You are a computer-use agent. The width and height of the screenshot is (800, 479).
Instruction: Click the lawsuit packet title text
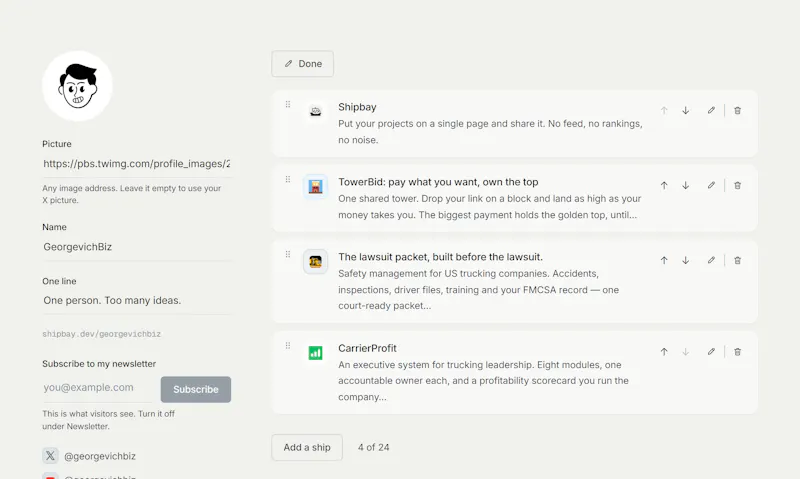440,257
